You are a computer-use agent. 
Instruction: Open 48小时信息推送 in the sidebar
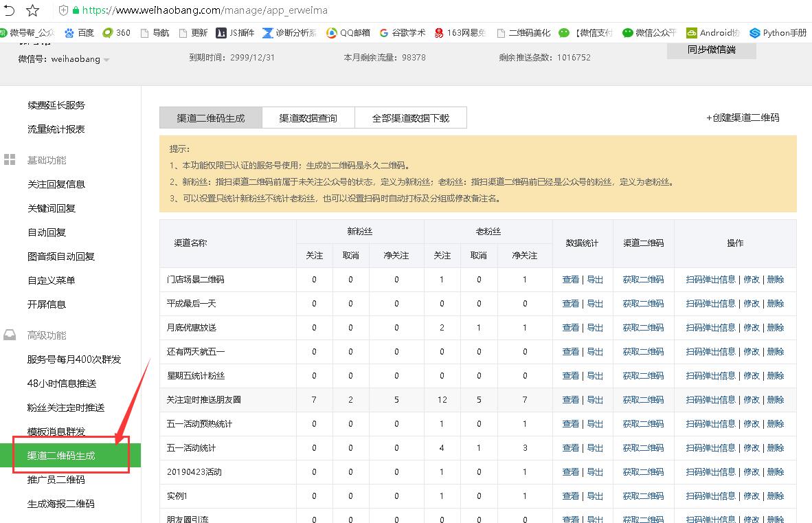[x=62, y=383]
